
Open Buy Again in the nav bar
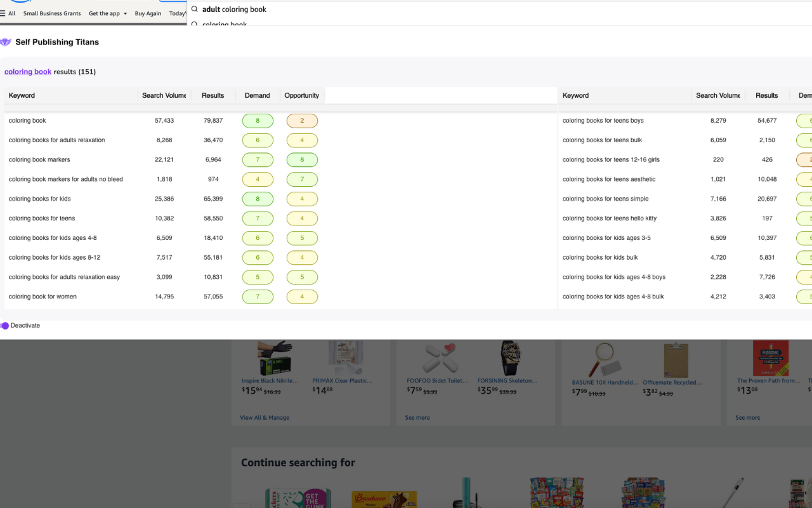point(148,13)
